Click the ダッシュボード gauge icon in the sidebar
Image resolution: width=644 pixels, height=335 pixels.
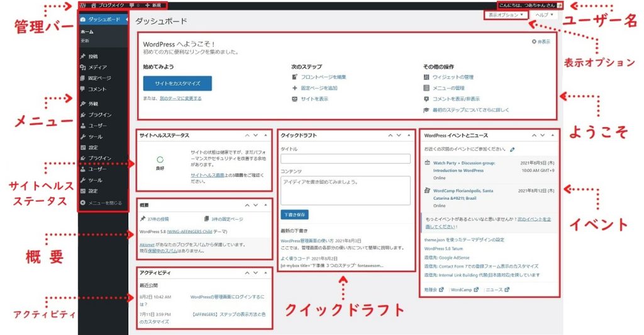click(82, 20)
